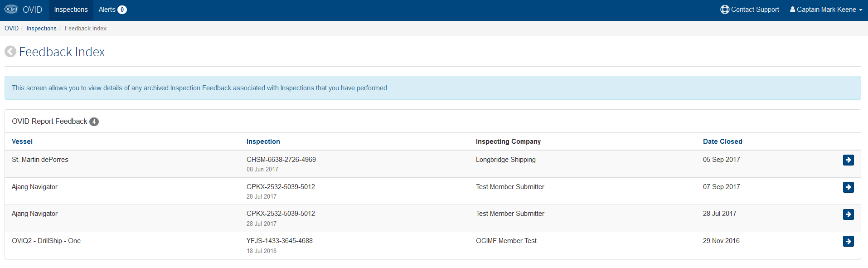Click the Alerts count badge showing 0
This screenshot has width=868, height=268.
[122, 10]
